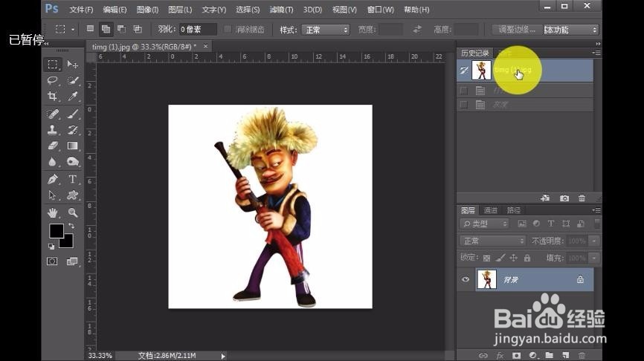Screen dimensions: 644x361
Task: Select the Crop tool
Action: click(x=53, y=96)
